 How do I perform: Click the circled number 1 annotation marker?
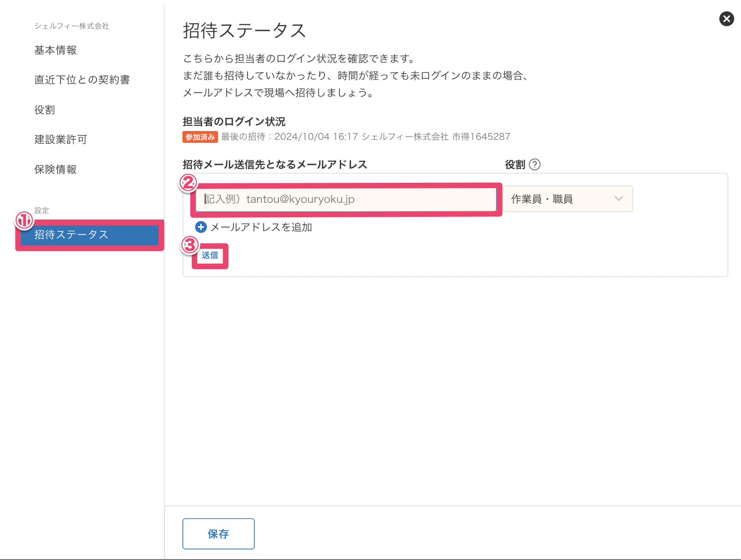pyautogui.click(x=24, y=220)
